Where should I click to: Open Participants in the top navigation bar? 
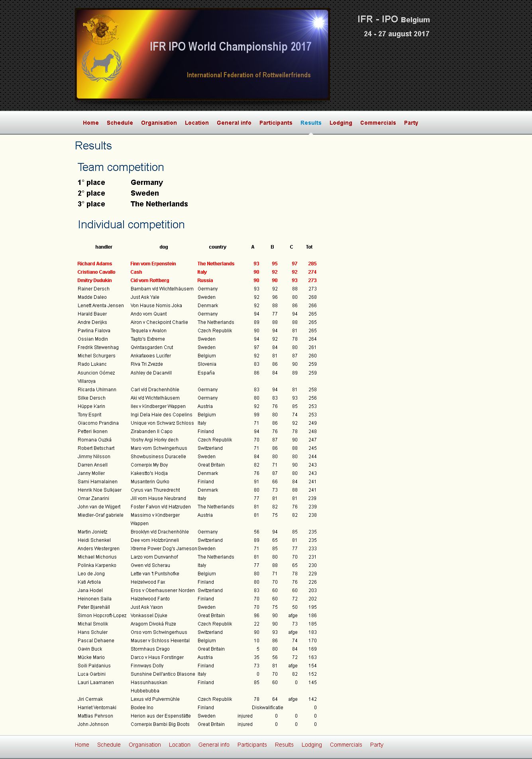click(x=276, y=123)
